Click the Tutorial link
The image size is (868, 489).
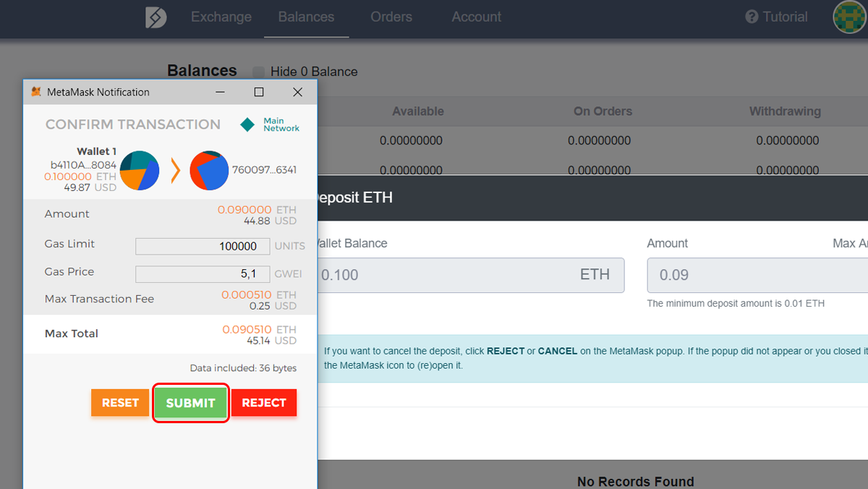coord(786,17)
